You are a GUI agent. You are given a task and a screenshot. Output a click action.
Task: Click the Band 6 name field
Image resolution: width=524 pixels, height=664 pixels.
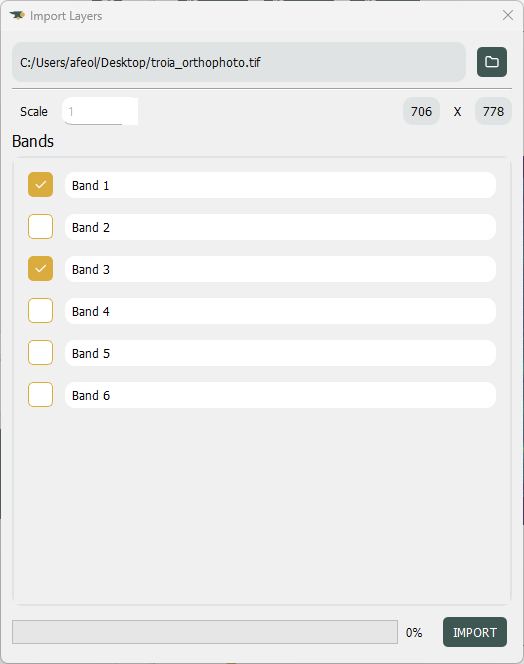(280, 395)
